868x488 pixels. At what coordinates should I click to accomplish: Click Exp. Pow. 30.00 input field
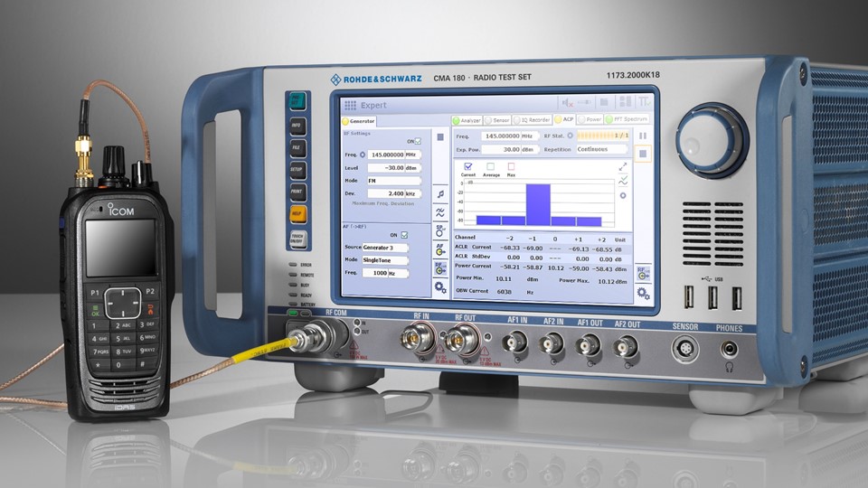point(500,149)
